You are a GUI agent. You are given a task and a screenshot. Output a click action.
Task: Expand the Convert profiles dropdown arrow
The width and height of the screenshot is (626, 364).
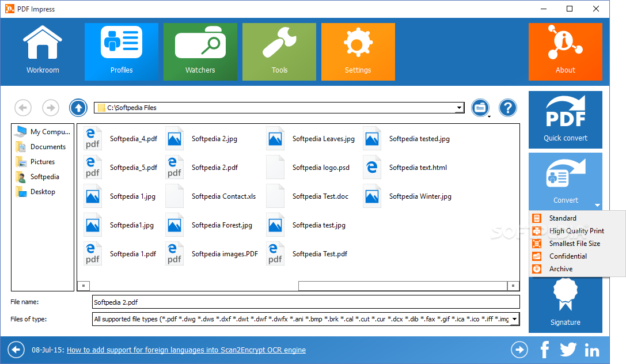[597, 205]
